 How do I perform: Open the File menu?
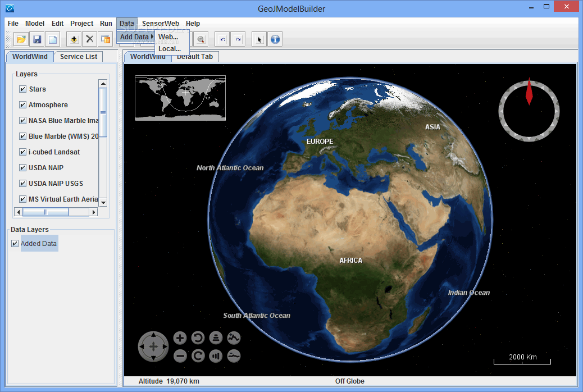click(x=13, y=24)
